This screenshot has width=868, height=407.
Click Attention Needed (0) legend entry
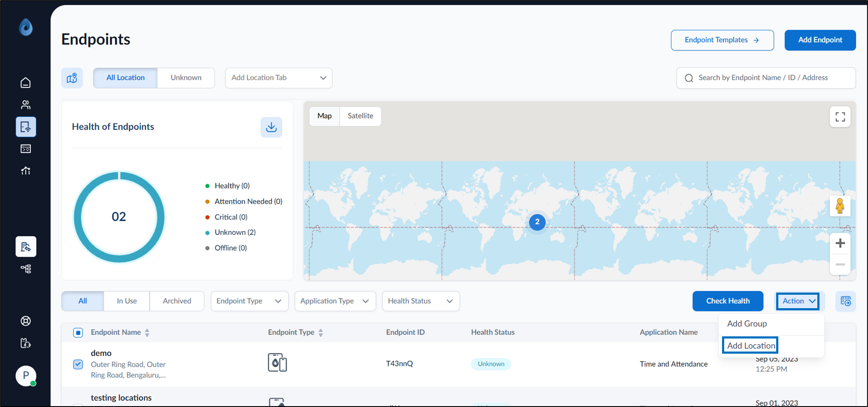point(244,202)
